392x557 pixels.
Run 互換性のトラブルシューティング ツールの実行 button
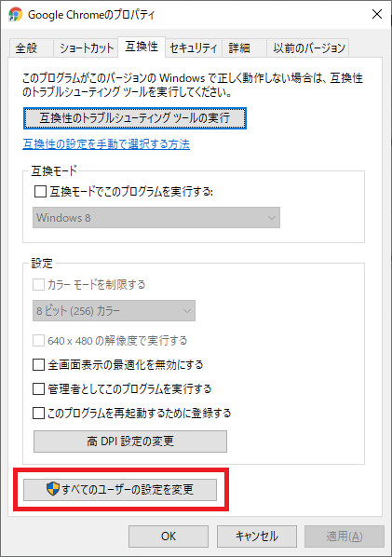click(x=135, y=118)
